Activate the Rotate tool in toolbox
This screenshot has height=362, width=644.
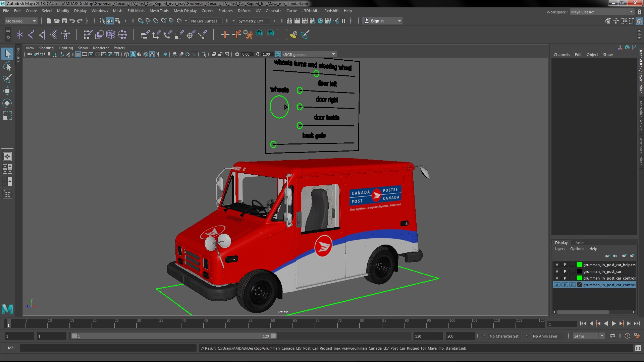pyautogui.click(x=7, y=103)
